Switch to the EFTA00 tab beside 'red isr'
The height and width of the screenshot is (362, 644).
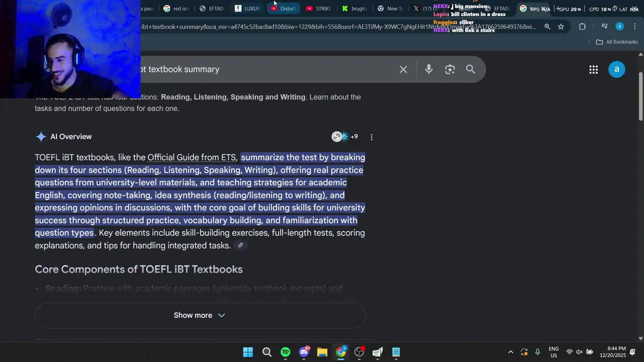coord(212,9)
